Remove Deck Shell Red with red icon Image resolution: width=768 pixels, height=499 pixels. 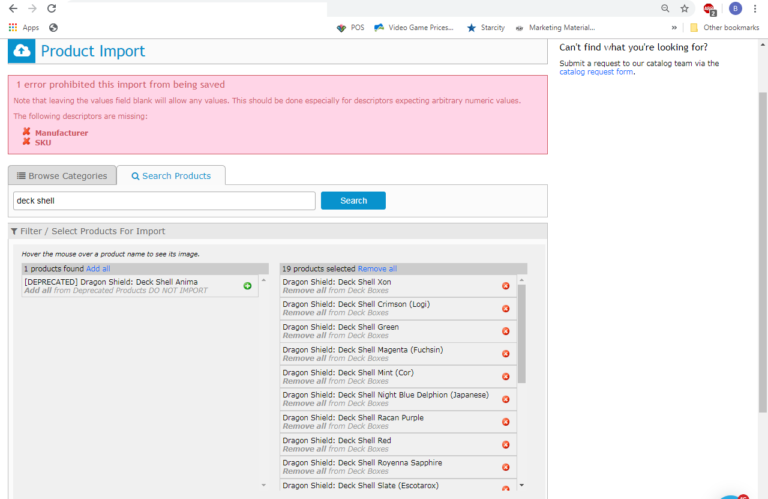click(x=505, y=445)
